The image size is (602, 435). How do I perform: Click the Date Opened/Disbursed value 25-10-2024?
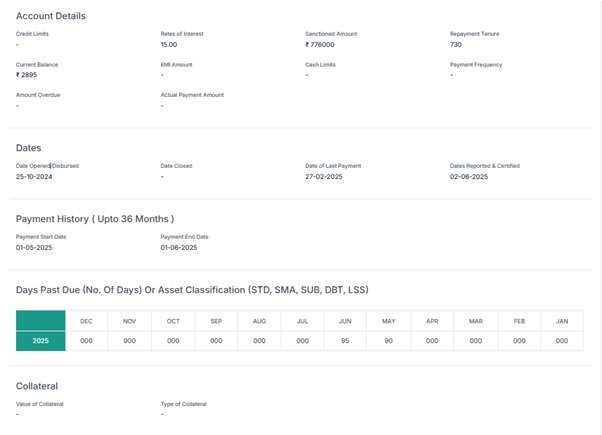point(35,176)
